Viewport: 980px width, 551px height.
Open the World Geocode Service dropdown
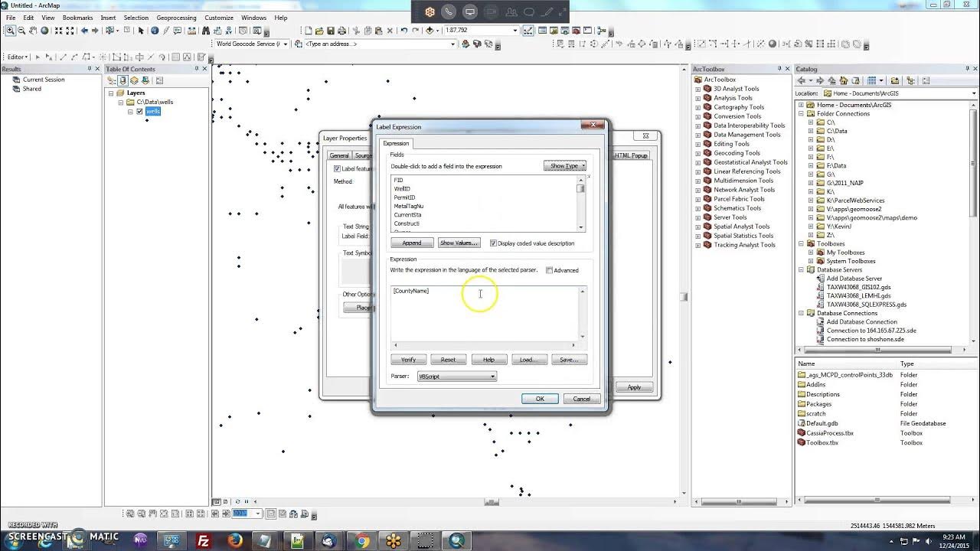pyautogui.click(x=286, y=44)
